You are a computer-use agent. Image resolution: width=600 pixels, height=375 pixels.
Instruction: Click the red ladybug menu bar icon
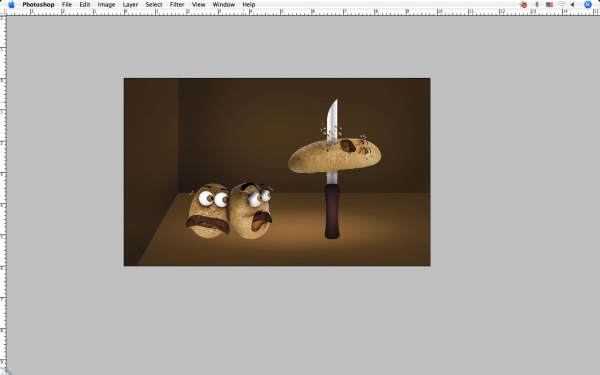coord(523,5)
